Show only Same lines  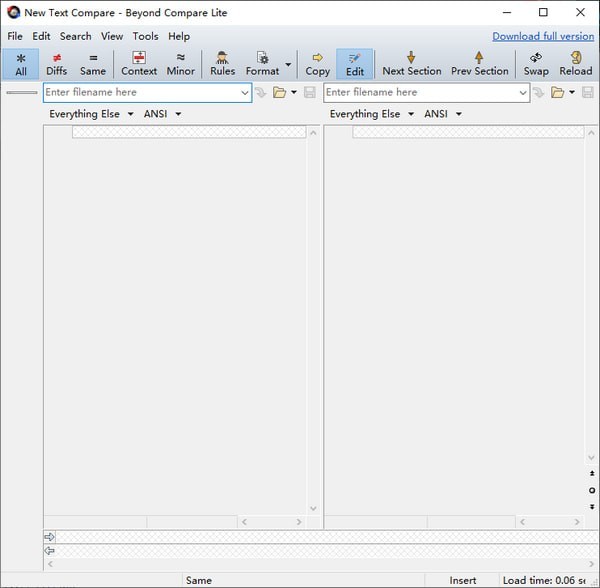click(x=93, y=64)
